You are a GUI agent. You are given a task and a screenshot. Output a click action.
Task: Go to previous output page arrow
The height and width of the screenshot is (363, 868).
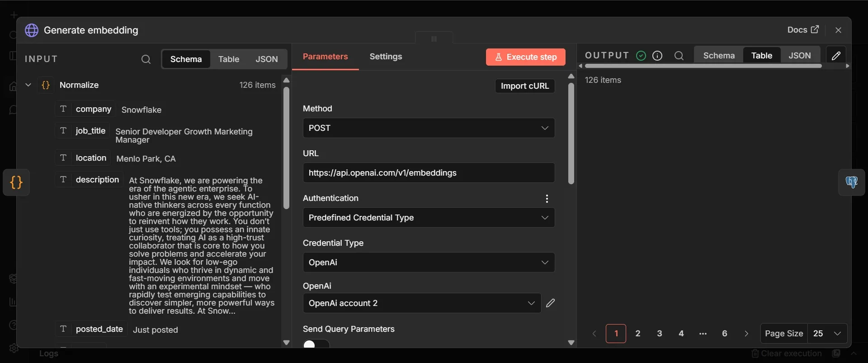[x=594, y=334]
